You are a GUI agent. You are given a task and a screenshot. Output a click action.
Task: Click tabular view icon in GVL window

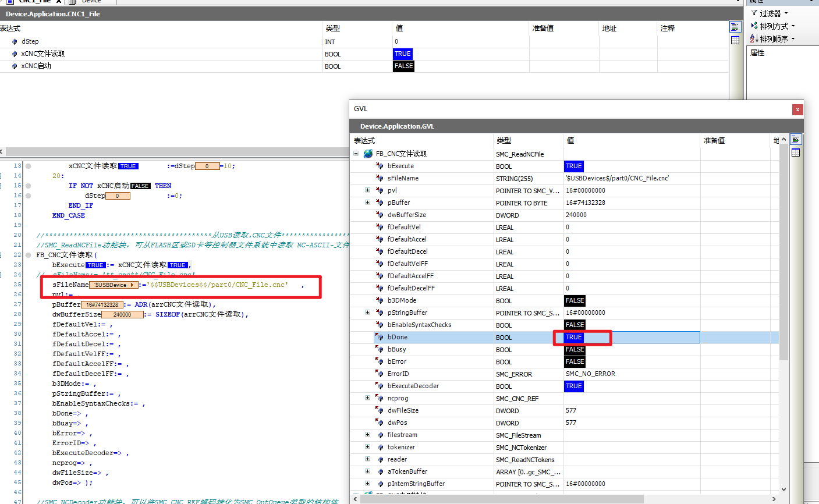coord(796,152)
